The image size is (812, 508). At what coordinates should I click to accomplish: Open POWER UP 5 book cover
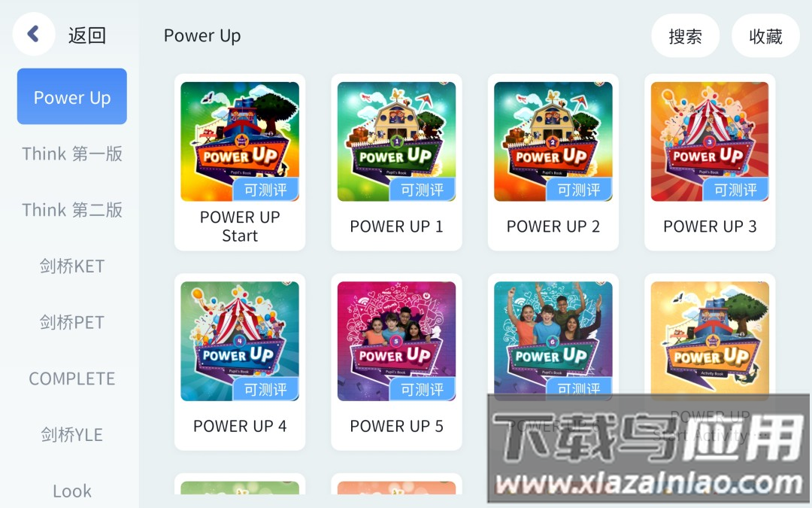tap(396, 341)
